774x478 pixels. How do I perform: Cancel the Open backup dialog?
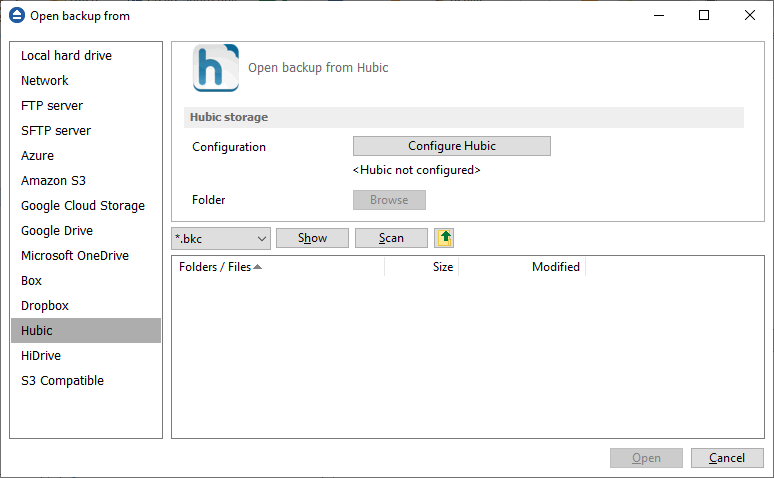tap(727, 458)
